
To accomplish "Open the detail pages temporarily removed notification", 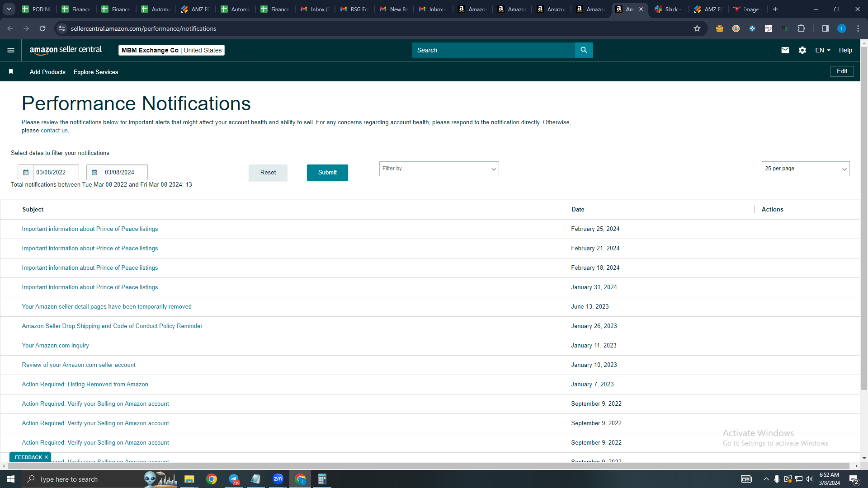I will [107, 307].
